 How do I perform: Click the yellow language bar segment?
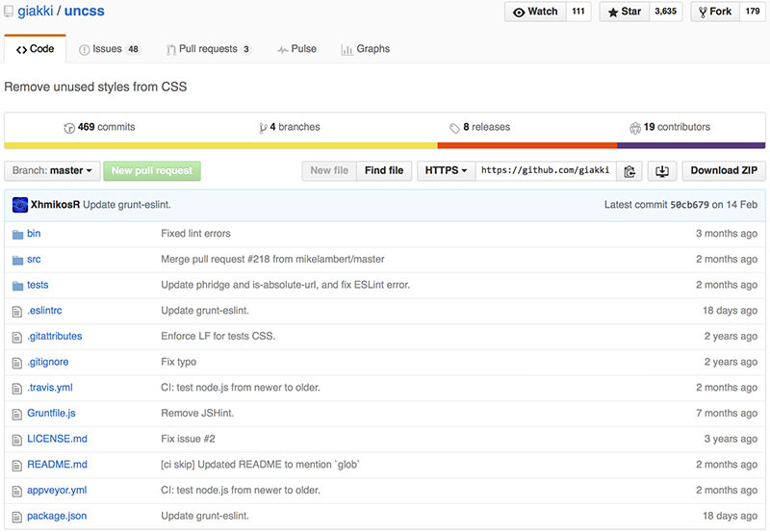point(220,145)
